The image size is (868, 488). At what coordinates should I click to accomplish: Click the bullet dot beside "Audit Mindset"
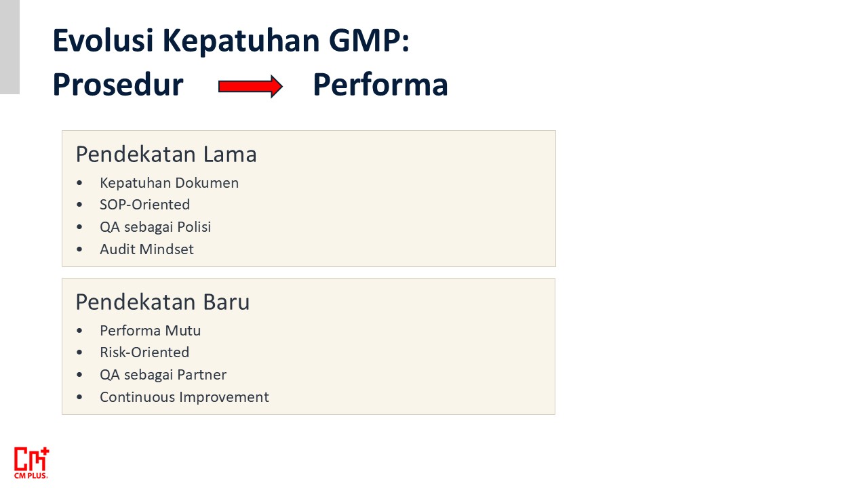click(80, 249)
